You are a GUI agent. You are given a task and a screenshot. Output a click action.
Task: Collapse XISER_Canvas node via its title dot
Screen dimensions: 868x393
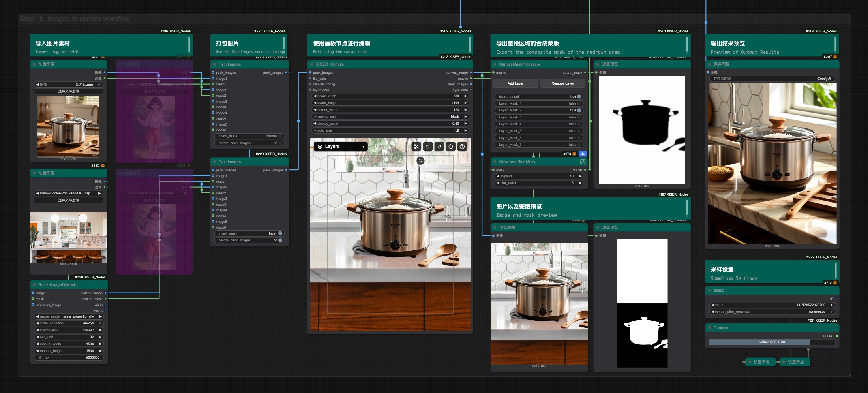tap(312, 64)
